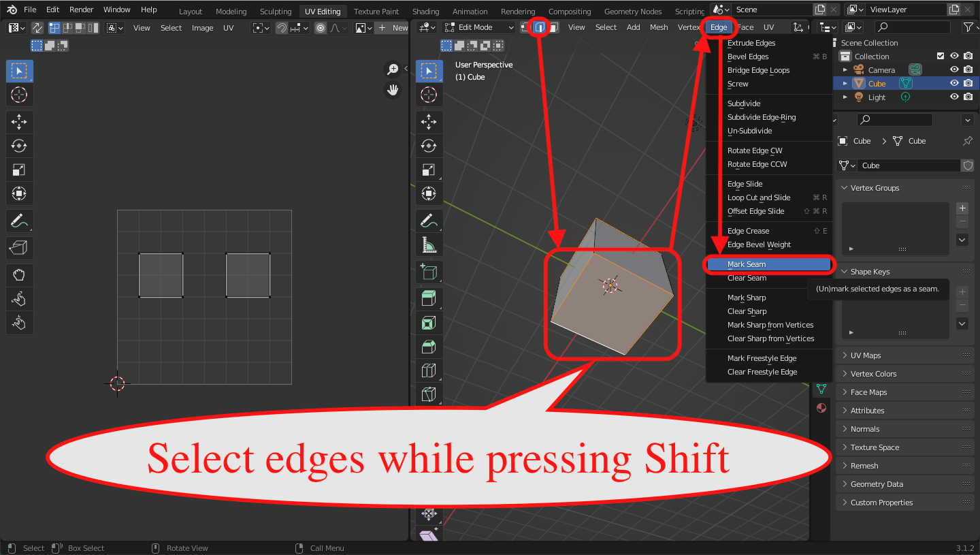The image size is (980, 555).
Task: Click the Material properties tab icon
Action: click(x=821, y=408)
